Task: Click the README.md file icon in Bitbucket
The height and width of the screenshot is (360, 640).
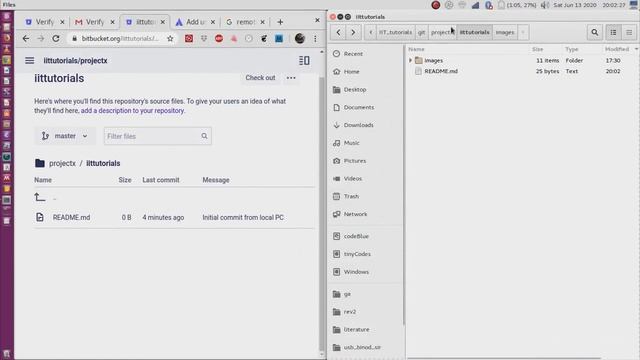Action: click(x=40, y=217)
